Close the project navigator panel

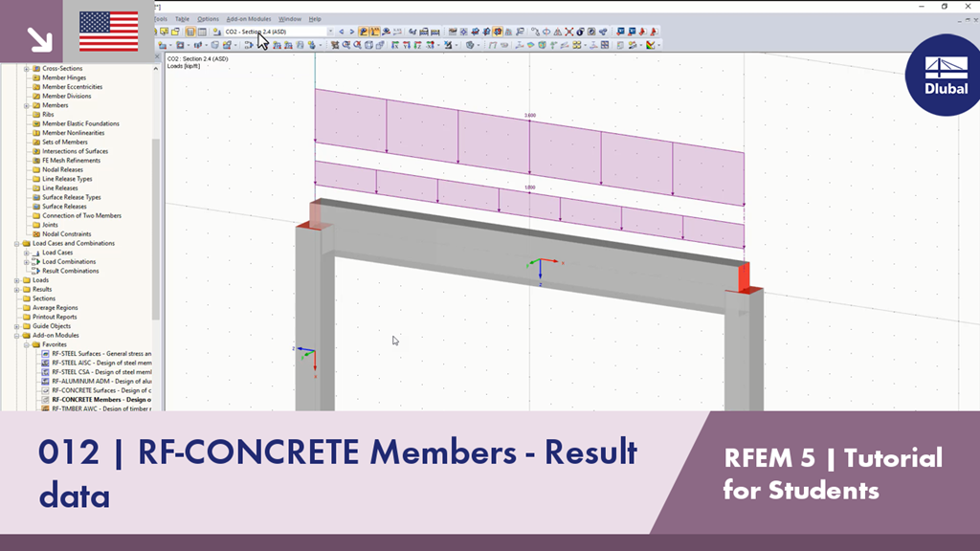[x=157, y=56]
